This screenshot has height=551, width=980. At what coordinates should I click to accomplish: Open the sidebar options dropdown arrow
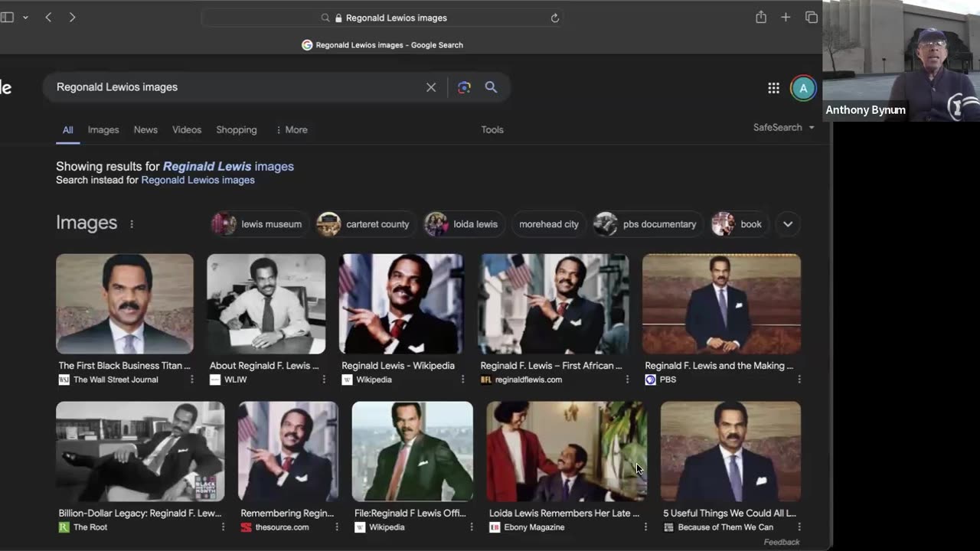click(x=25, y=18)
